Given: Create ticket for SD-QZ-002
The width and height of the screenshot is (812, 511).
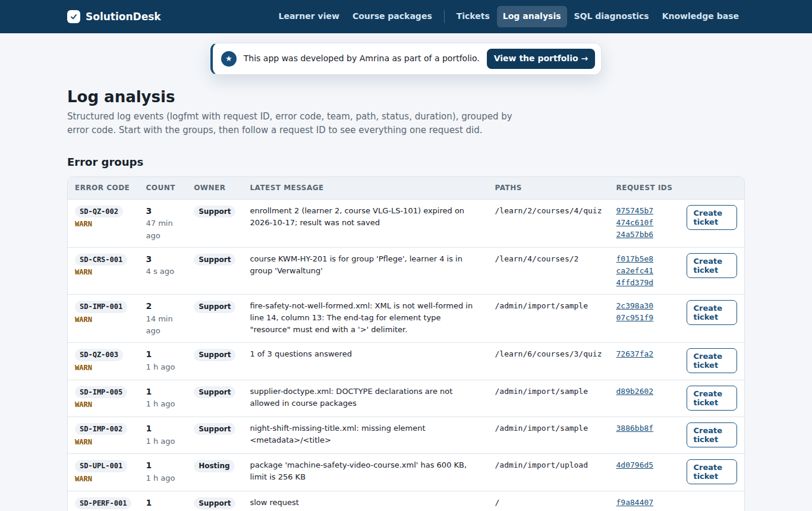Looking at the screenshot, I should pos(712,217).
